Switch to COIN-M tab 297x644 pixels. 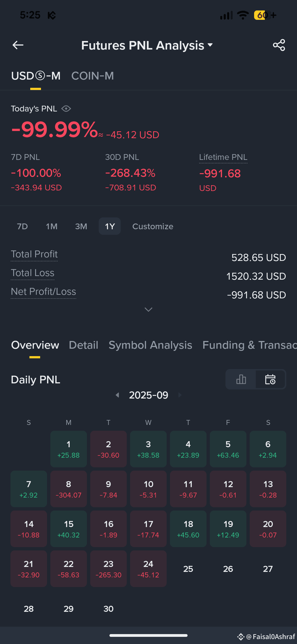pyautogui.click(x=93, y=76)
